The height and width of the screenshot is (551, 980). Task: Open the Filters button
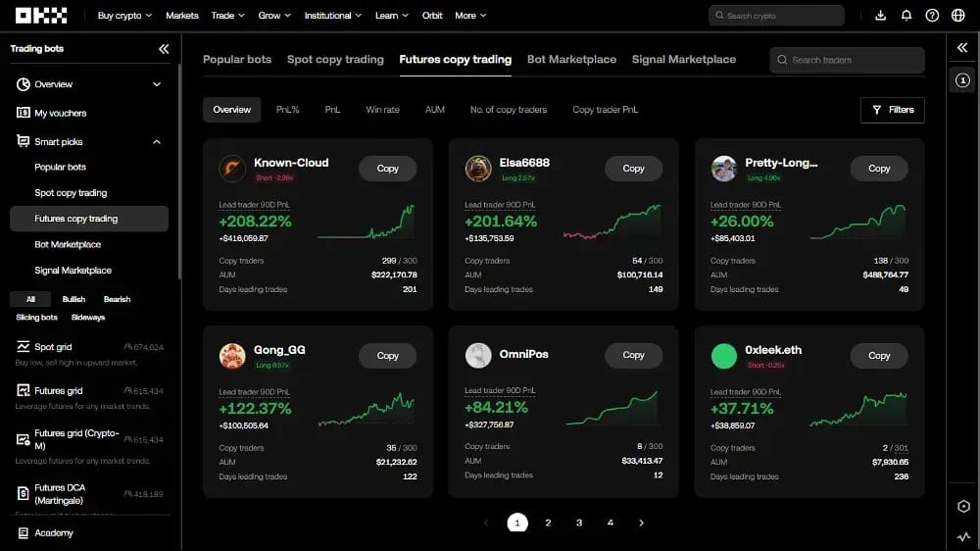point(893,110)
